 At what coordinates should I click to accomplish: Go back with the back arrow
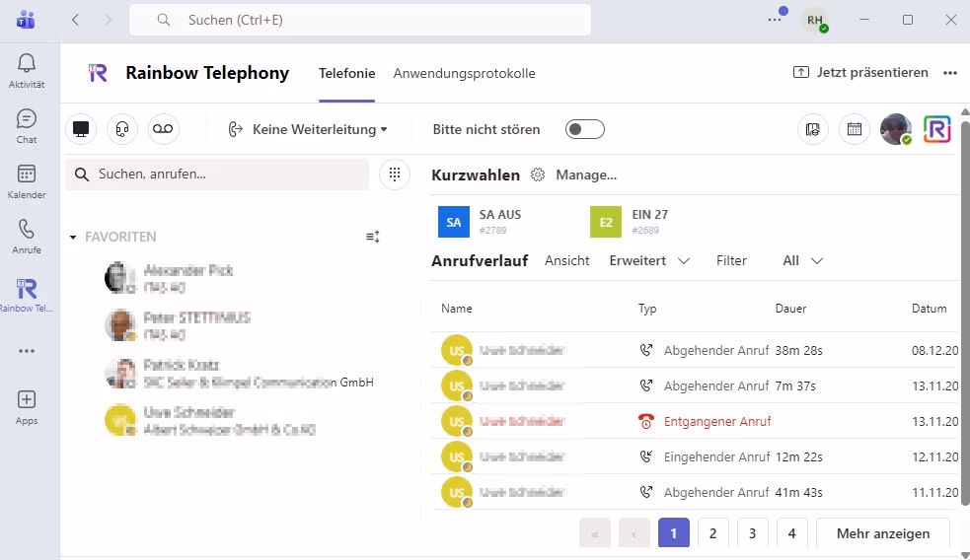pos(75,20)
